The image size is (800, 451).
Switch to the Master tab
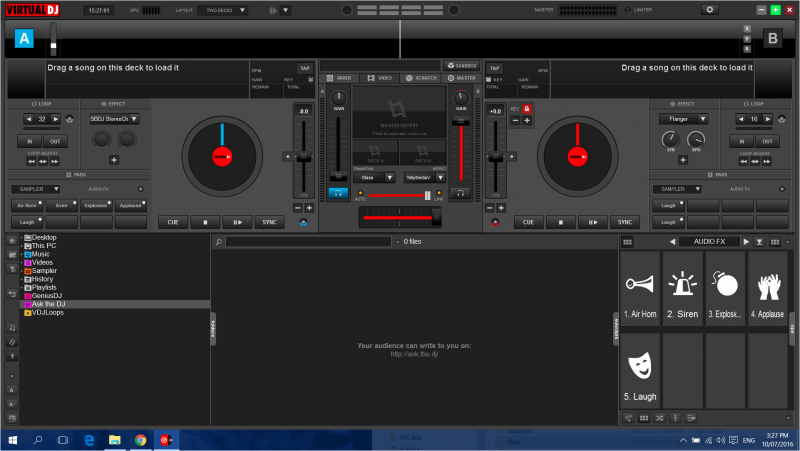tap(462, 78)
